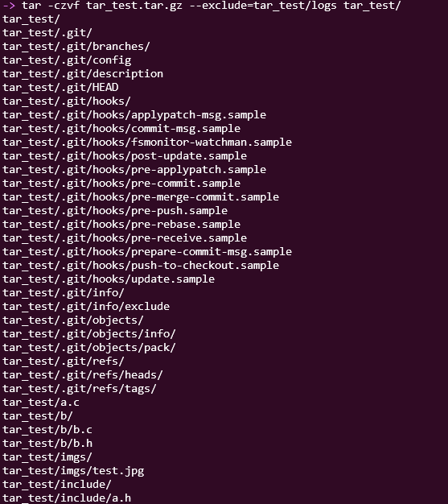Click the push-to-checkout.sample line
This screenshot has height=504, width=448.
coord(141,266)
